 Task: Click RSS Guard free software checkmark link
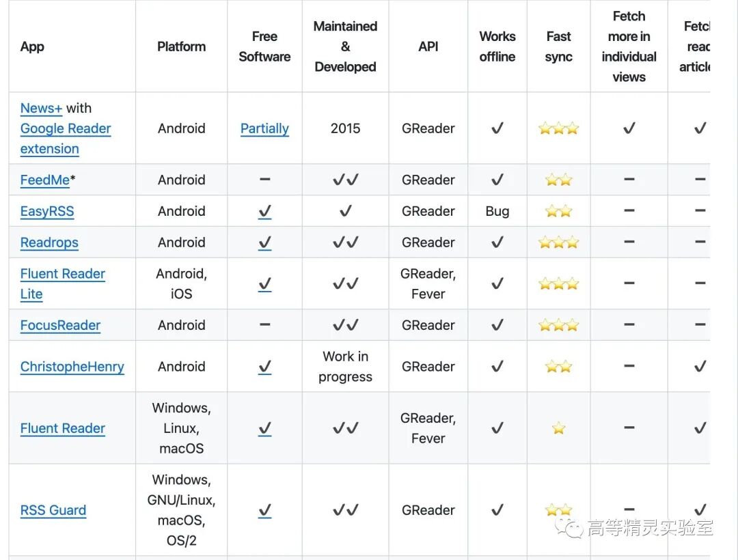[x=264, y=510]
